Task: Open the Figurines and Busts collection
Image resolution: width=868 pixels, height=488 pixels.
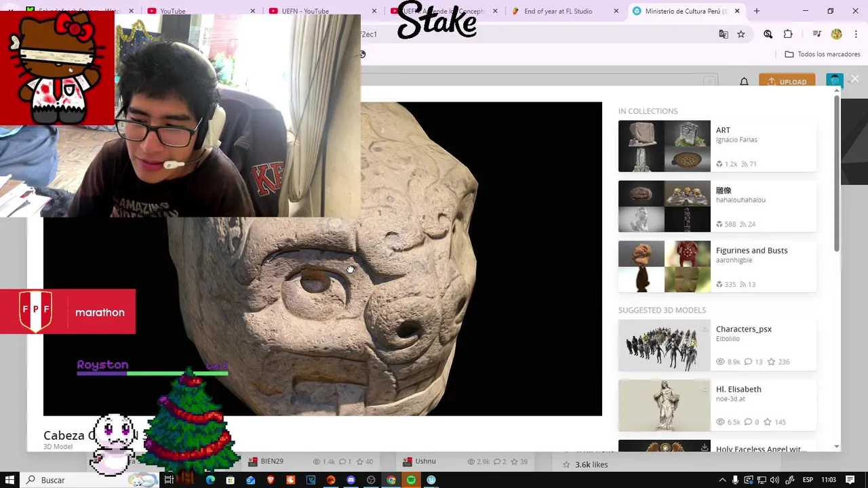Action: [751, 251]
